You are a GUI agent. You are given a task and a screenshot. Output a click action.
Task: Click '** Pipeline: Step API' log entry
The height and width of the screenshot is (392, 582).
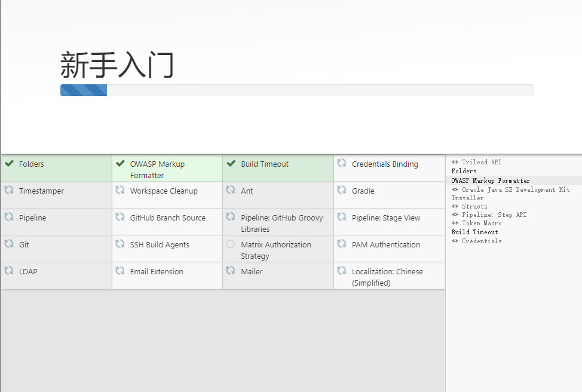coord(489,215)
